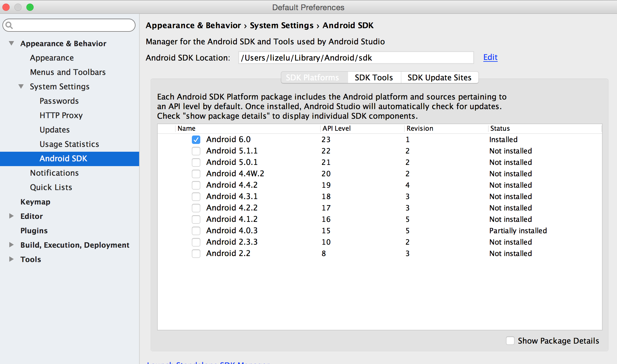617x364 pixels.
Task: Click the Android SDK Location field
Action: coord(356,58)
